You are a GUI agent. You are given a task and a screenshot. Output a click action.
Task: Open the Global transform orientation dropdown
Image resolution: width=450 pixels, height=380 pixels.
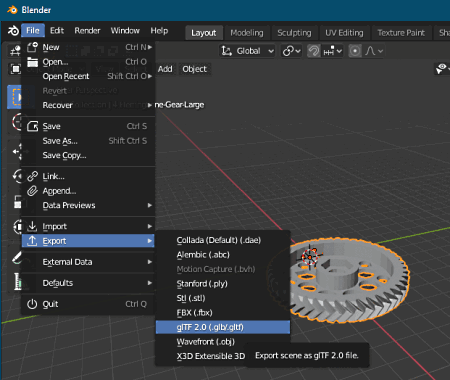click(x=247, y=51)
